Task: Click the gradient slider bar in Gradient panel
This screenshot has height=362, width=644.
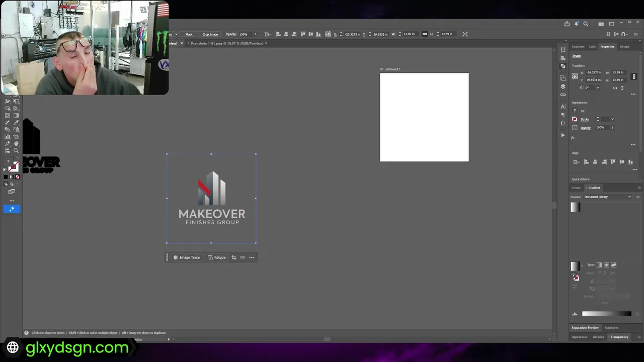Action: click(x=606, y=314)
